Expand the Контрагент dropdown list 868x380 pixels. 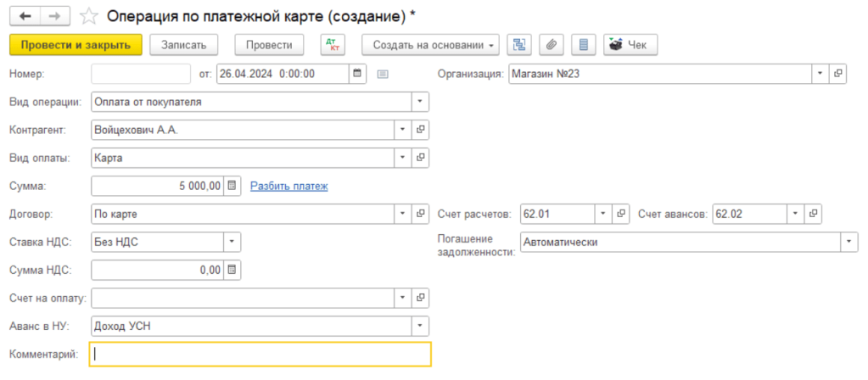(402, 130)
